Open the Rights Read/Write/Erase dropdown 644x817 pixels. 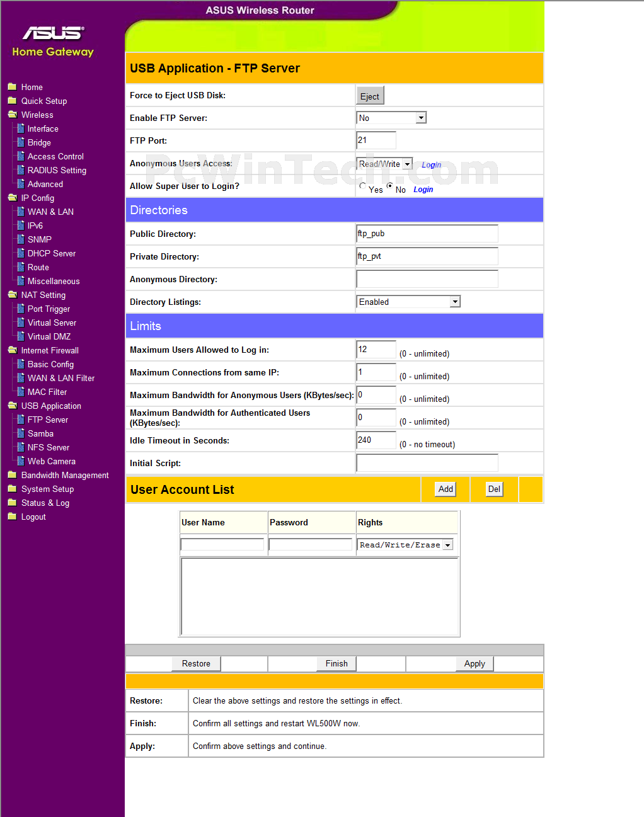(x=405, y=545)
